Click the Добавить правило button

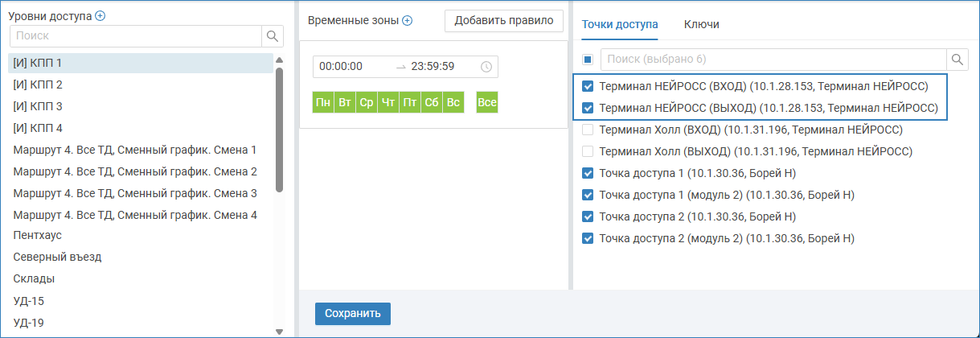tap(504, 21)
